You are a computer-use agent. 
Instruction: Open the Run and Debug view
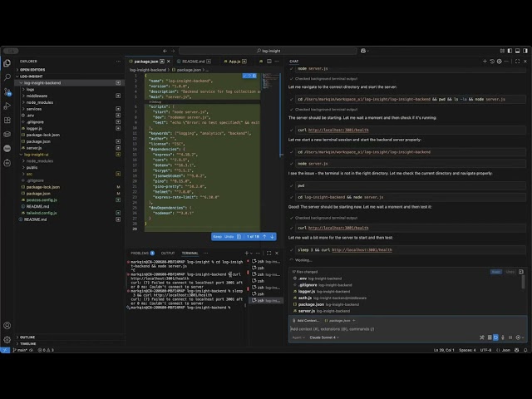point(7,106)
